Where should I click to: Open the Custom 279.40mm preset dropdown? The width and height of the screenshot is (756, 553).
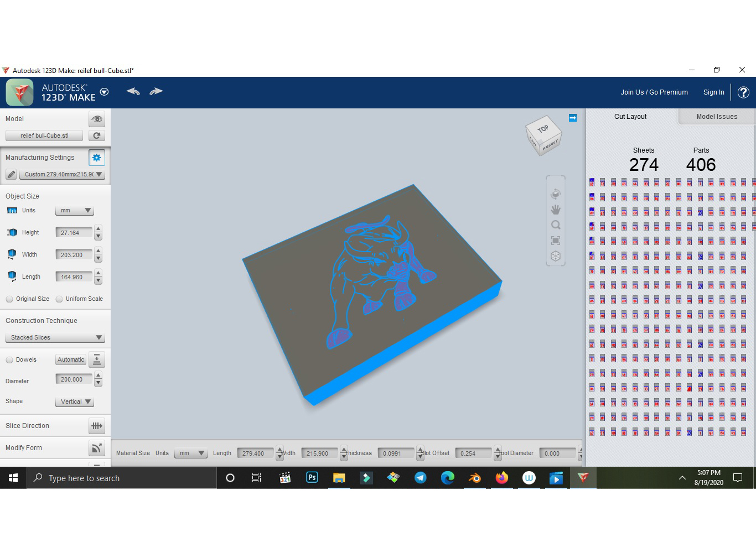61,174
